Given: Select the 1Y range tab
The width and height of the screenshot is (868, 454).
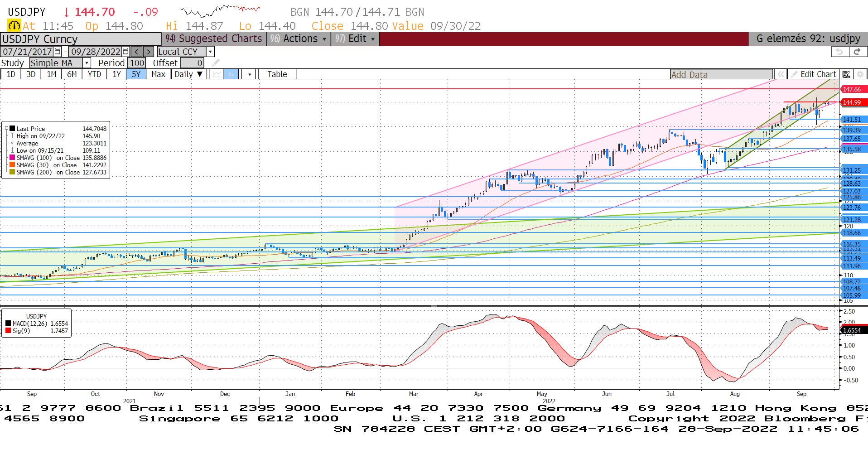Looking at the screenshot, I should click(x=116, y=74).
